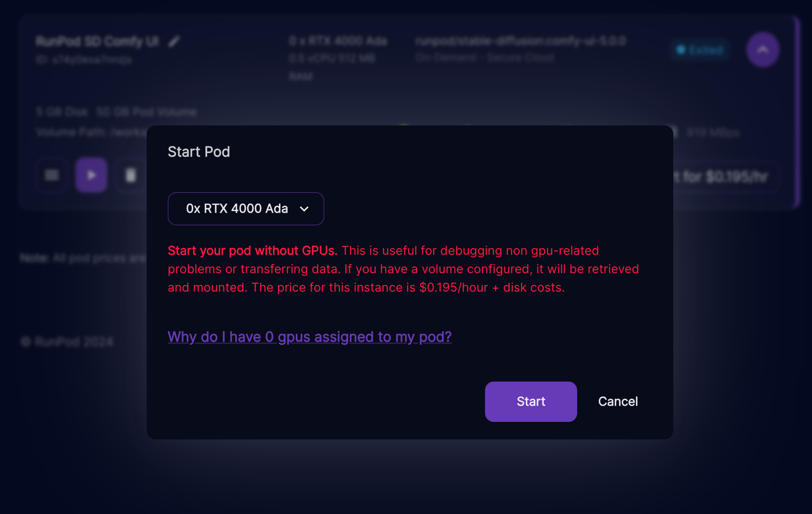Click the stable-diffusion comfy-ui image name
This screenshot has height=514, width=812.
(x=521, y=41)
